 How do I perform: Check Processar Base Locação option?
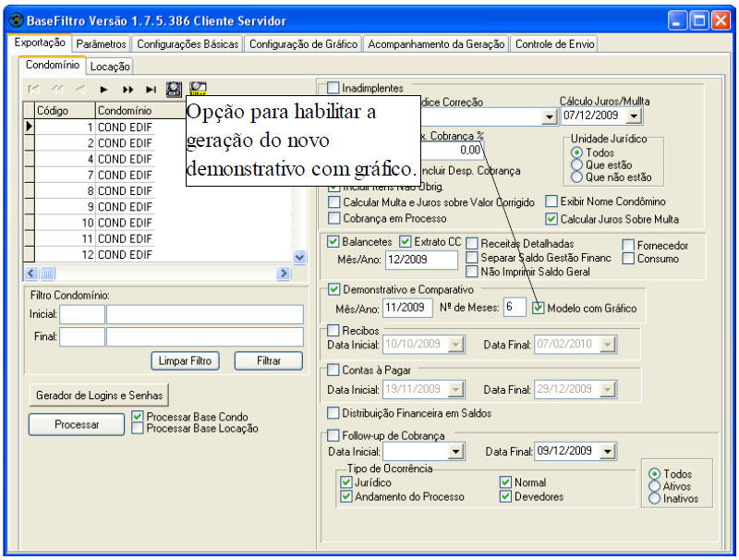tap(138, 429)
